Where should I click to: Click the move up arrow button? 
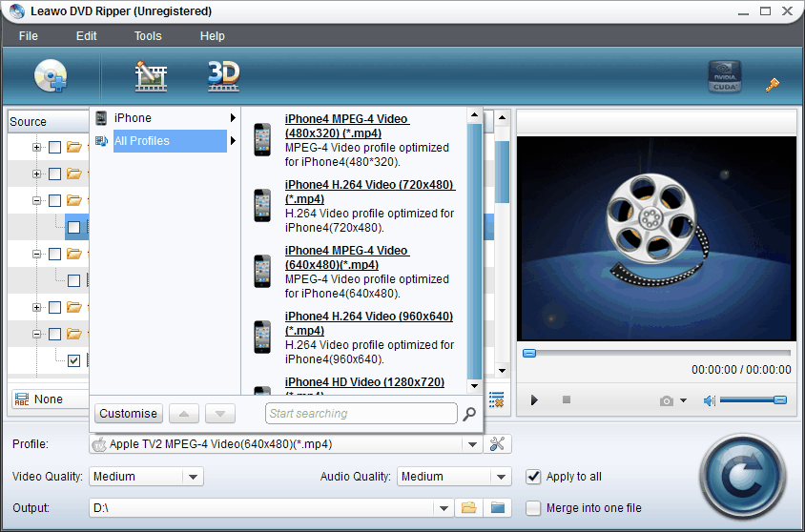pos(184,414)
